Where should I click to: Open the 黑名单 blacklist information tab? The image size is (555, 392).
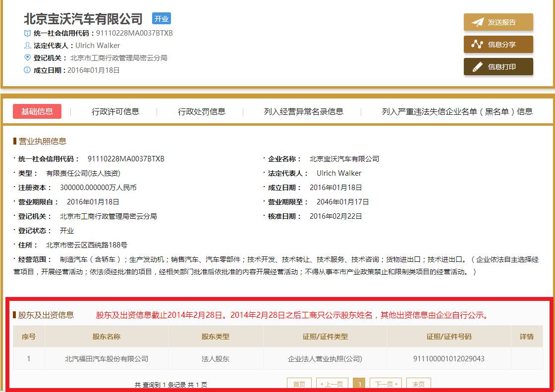[456, 111]
